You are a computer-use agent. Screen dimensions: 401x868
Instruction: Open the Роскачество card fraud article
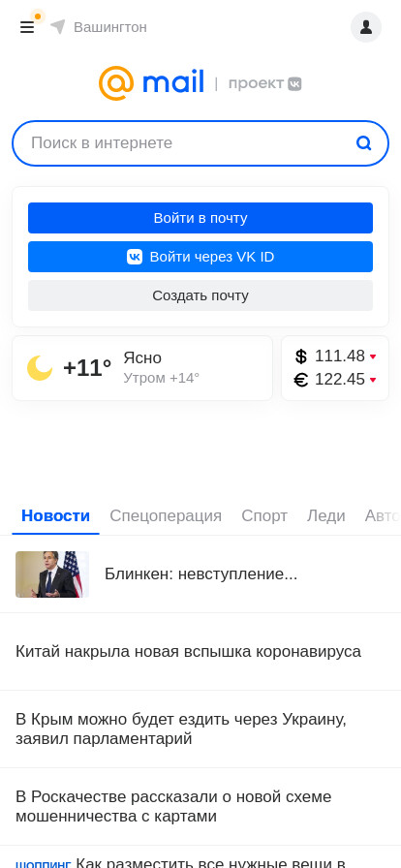[173, 807]
